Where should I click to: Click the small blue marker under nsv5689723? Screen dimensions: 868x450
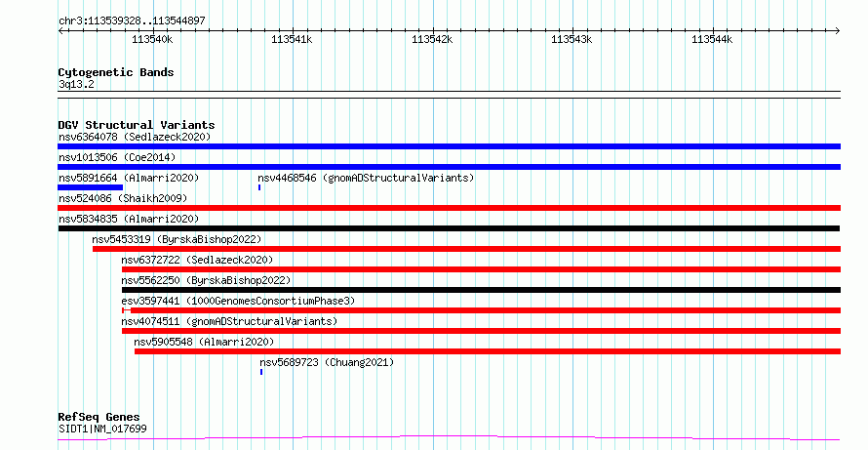261,372
